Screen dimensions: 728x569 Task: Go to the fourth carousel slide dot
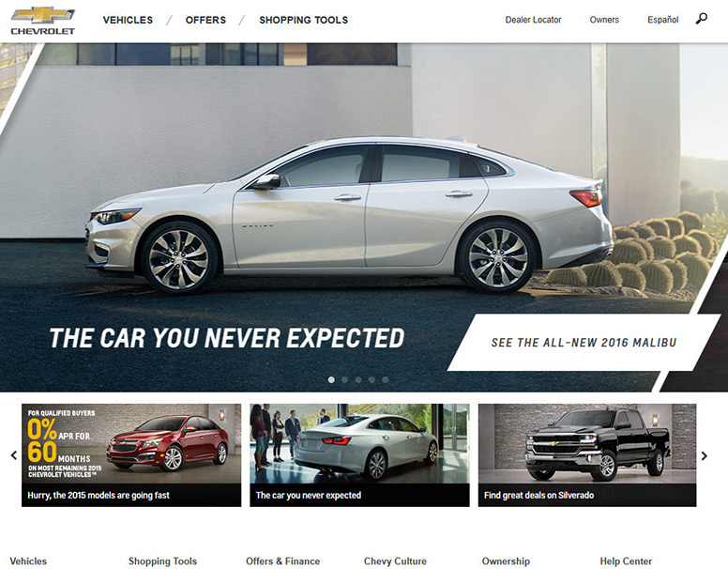pyautogui.click(x=372, y=379)
